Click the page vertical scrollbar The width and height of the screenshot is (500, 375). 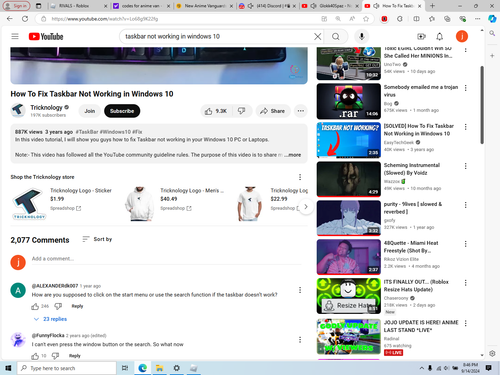point(482,105)
